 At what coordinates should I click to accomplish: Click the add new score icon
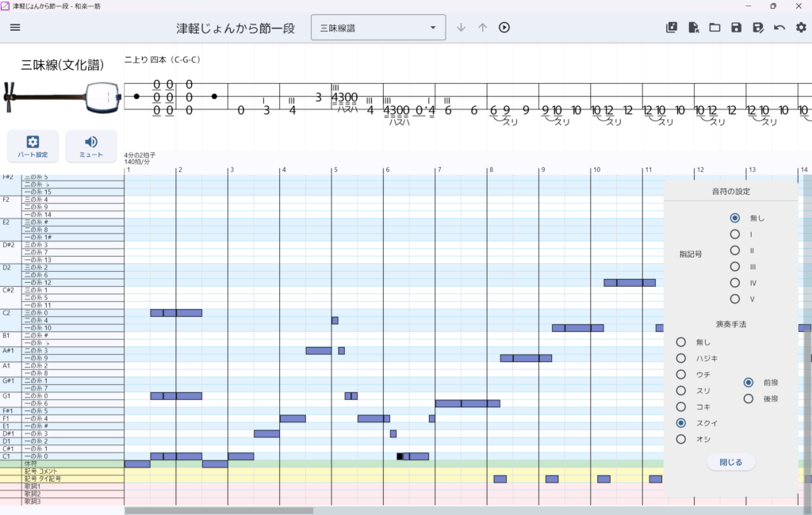tap(672, 28)
